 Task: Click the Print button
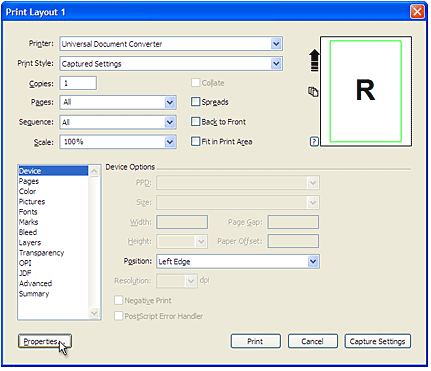click(x=256, y=341)
